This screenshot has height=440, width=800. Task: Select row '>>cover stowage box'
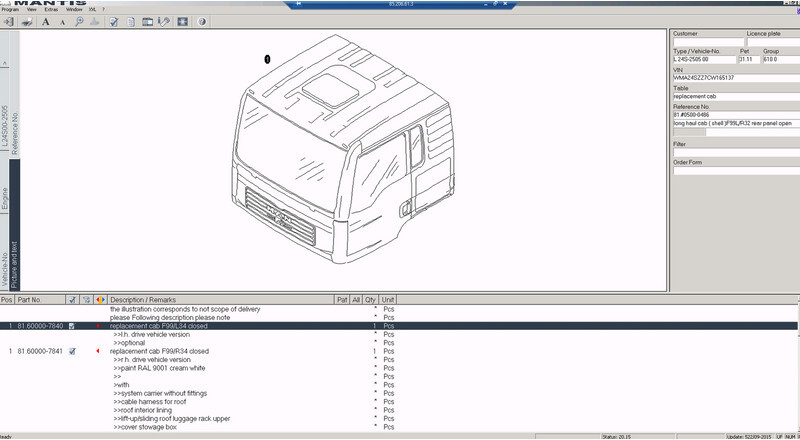(399, 427)
